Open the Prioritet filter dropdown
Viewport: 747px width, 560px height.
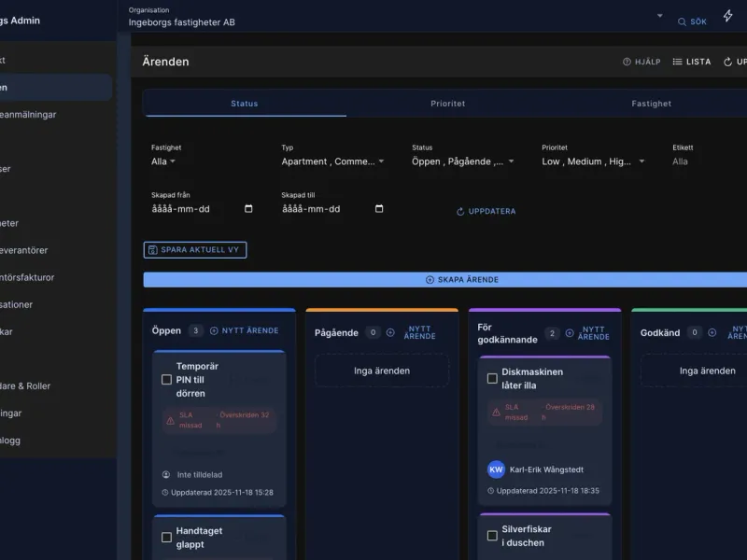pyautogui.click(x=593, y=161)
